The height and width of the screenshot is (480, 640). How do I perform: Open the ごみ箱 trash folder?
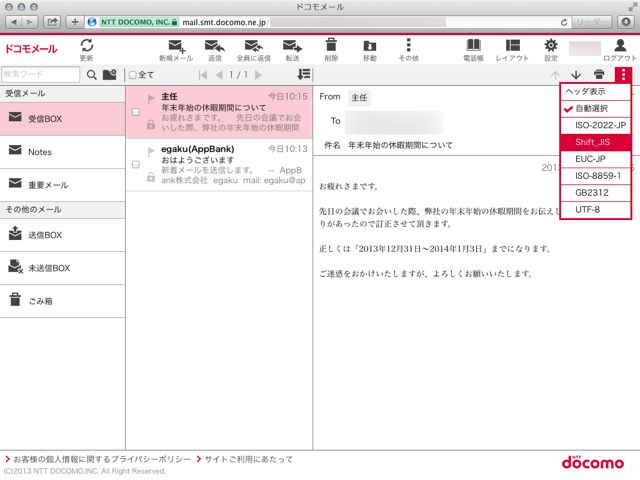click(x=62, y=301)
